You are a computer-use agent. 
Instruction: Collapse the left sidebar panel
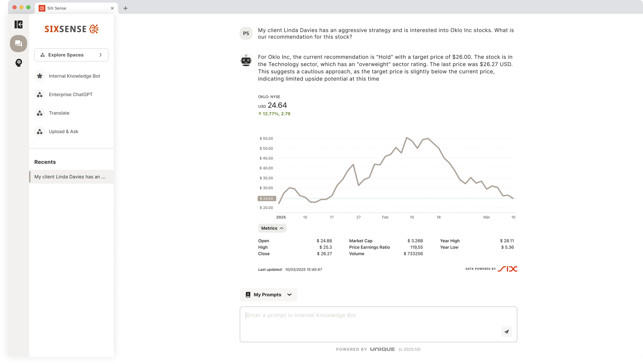point(18,25)
